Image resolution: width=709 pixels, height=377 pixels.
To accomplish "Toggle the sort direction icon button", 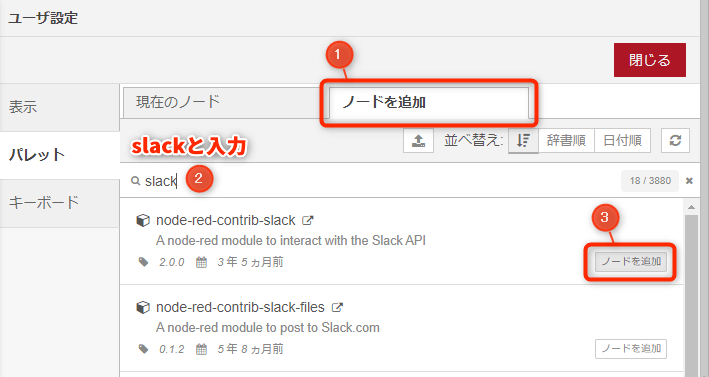I will click(x=523, y=141).
